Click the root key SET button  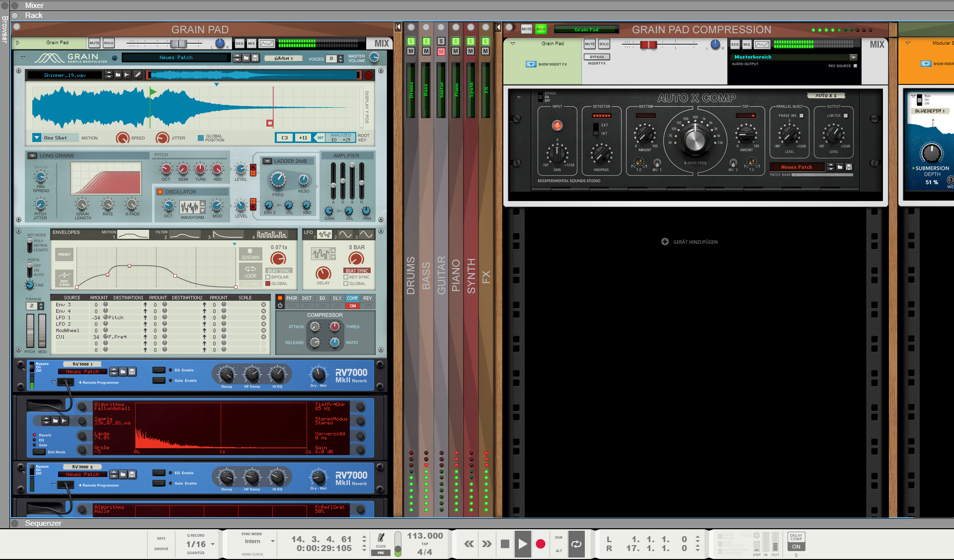(320, 138)
